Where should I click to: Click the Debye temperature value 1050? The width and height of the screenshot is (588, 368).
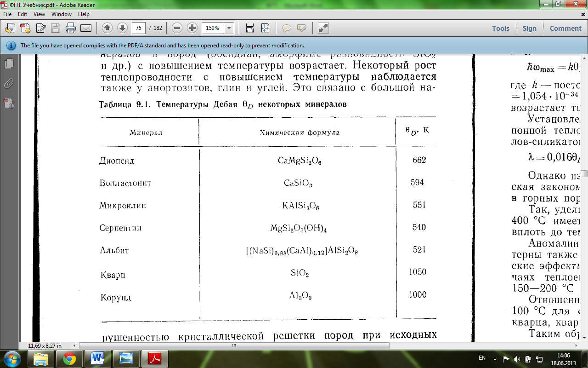pos(418,272)
